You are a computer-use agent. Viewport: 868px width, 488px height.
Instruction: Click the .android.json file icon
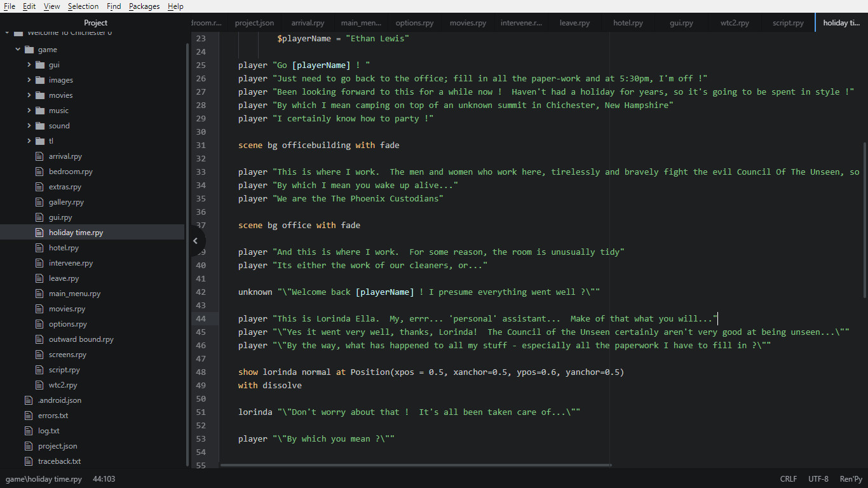[x=28, y=400]
